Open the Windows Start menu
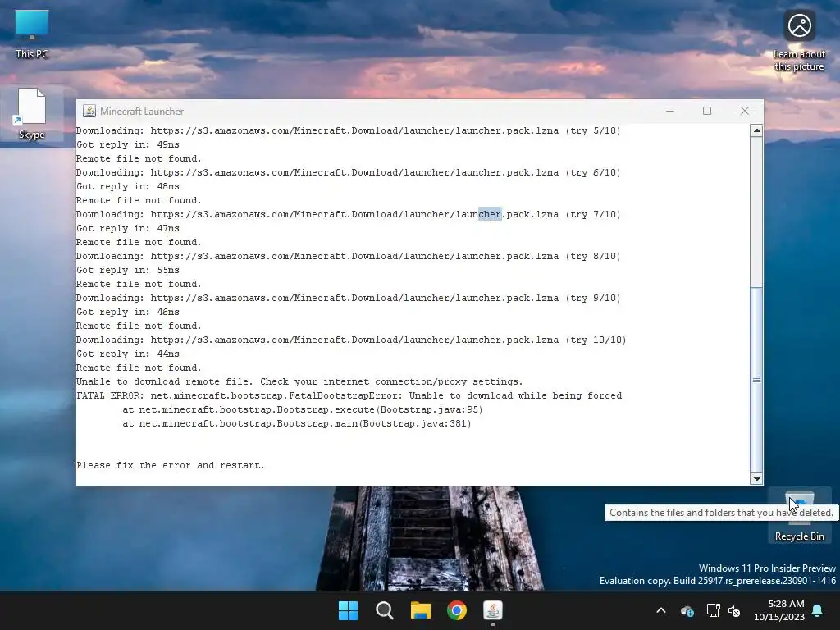This screenshot has width=840, height=630. tap(348, 610)
